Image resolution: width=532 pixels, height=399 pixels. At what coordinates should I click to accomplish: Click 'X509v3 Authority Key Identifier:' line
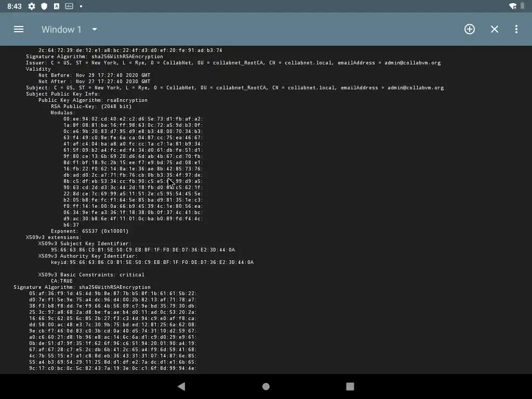(x=88, y=256)
